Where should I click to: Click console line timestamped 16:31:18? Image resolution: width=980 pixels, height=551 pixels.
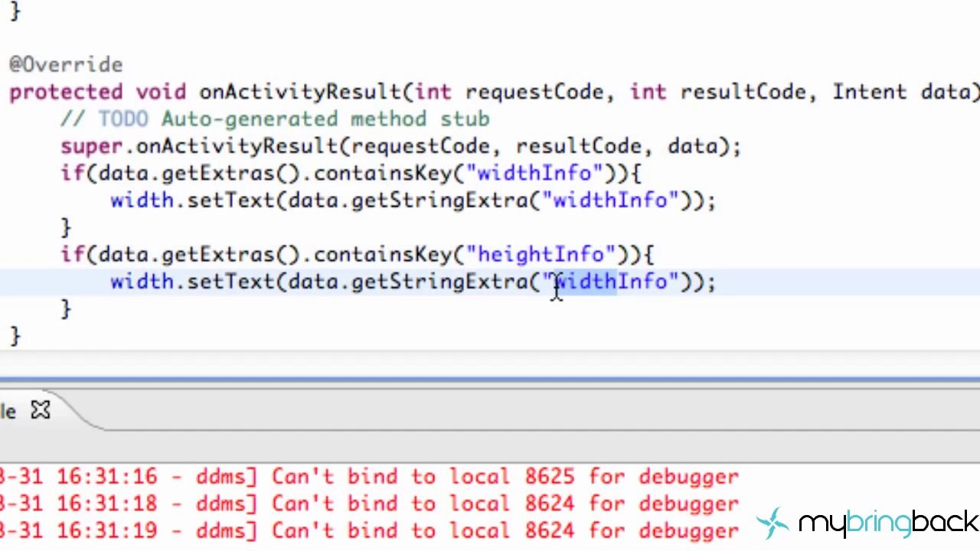tap(369, 504)
